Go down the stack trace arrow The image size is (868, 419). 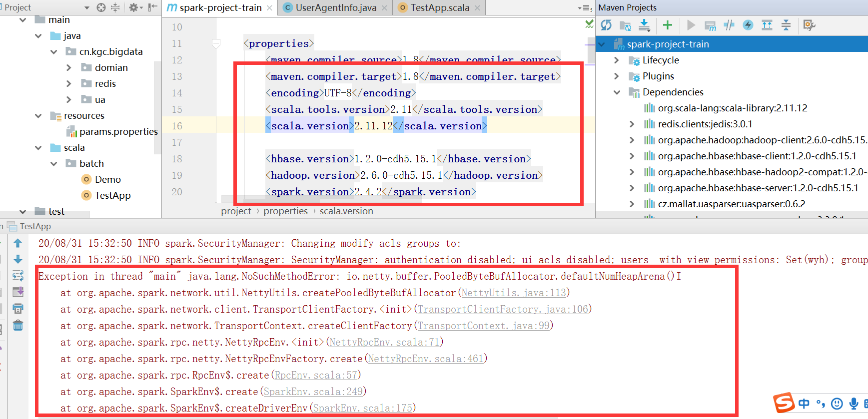pyautogui.click(x=17, y=259)
